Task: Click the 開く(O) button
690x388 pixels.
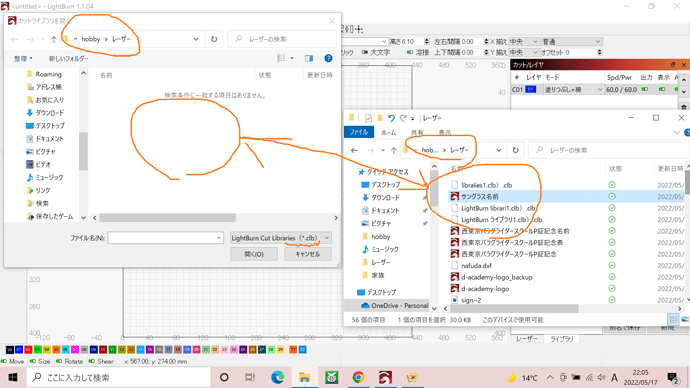Action: (254, 254)
